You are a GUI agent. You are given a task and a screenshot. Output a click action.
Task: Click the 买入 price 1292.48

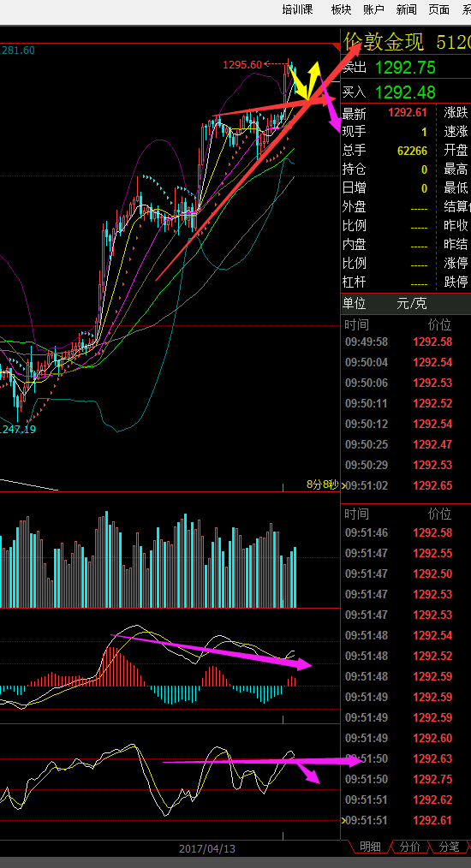coord(405,92)
